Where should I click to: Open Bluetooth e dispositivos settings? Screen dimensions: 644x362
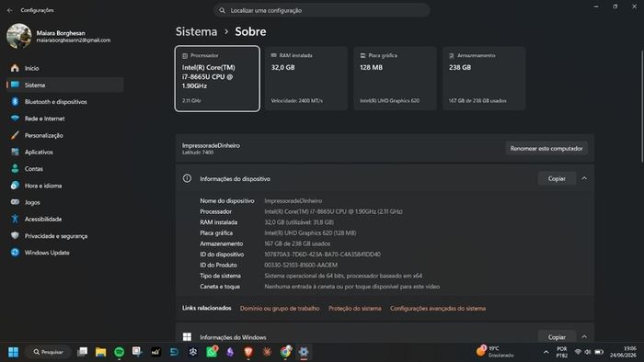point(65,102)
